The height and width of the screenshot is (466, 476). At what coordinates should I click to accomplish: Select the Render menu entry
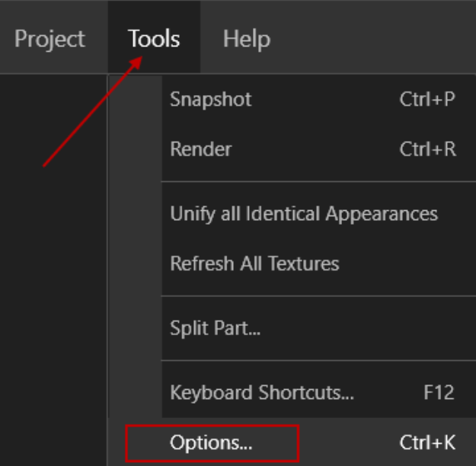point(201,149)
